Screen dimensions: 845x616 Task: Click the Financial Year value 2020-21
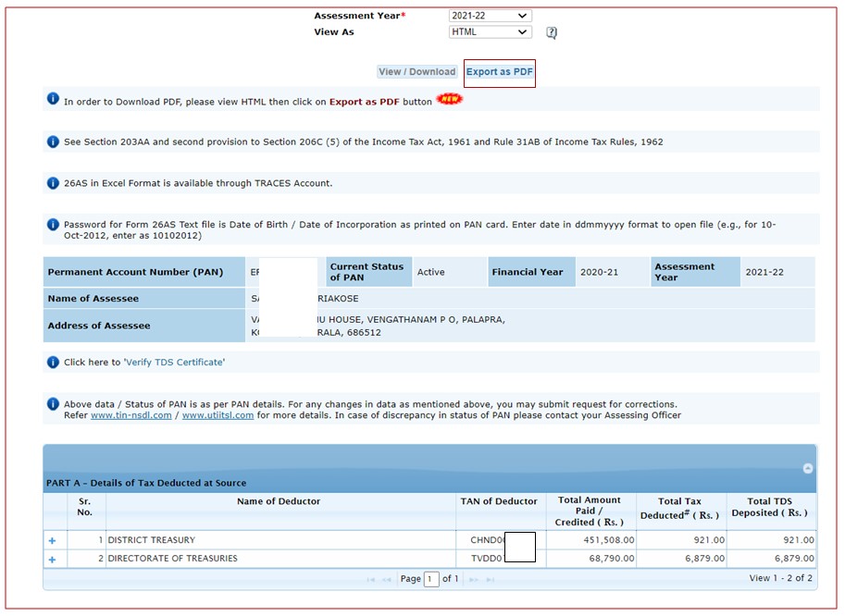[599, 272]
